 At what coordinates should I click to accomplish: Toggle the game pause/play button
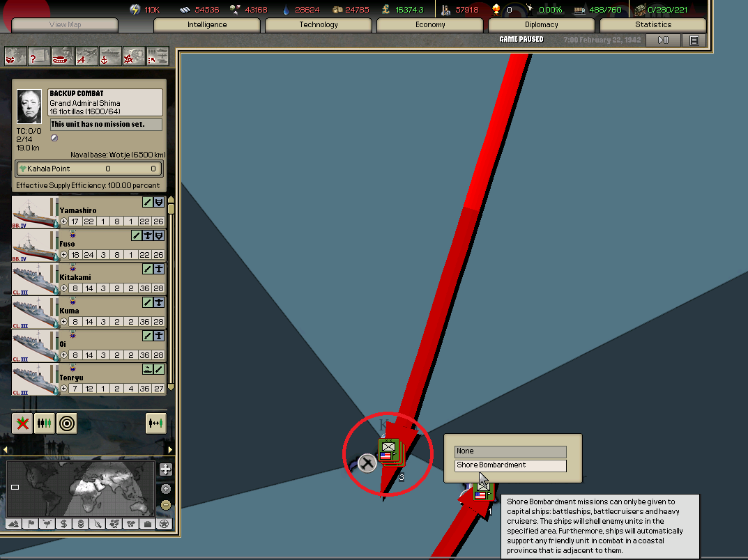[x=663, y=40]
